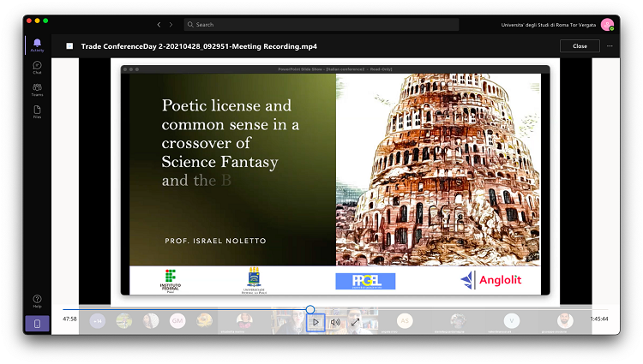Click the V participant avatar

(x=511, y=321)
